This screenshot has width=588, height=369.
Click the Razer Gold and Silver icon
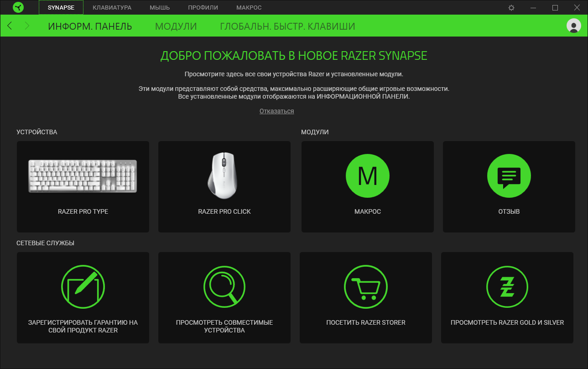(x=507, y=286)
